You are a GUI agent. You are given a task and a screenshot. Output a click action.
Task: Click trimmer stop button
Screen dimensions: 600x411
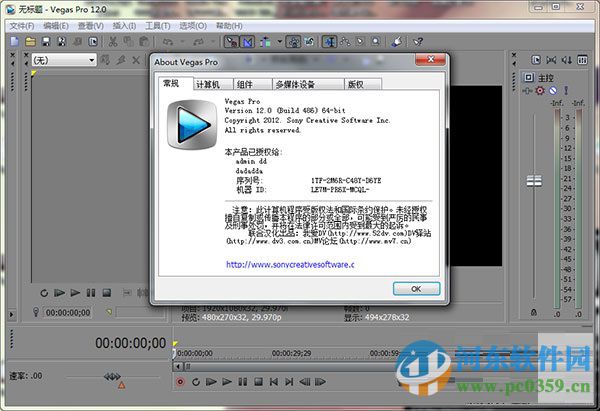107,293
